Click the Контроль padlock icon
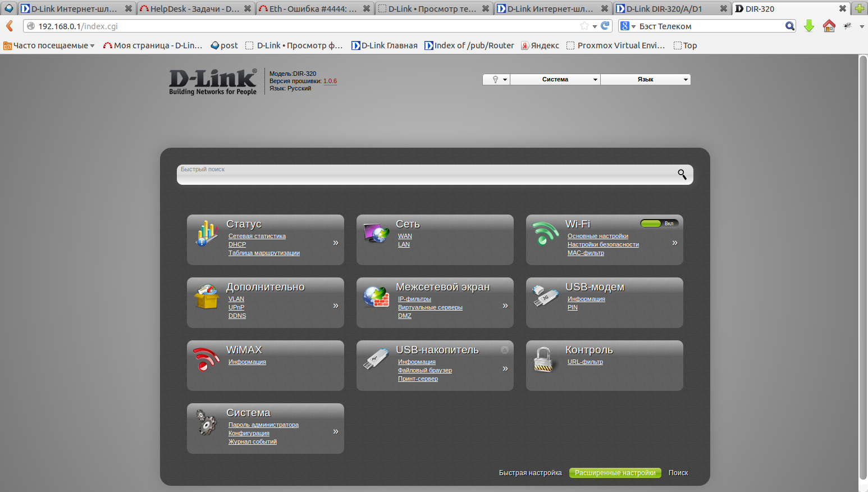 point(543,359)
